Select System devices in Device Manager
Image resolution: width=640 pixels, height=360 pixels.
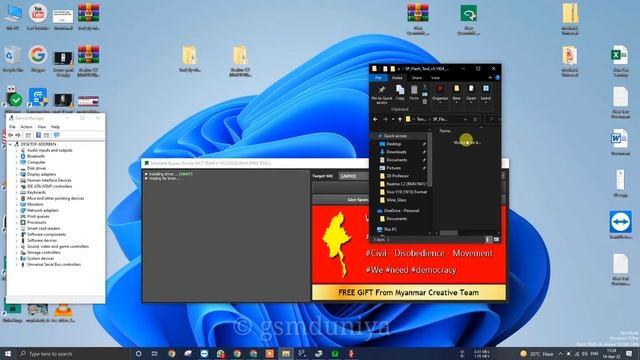click(40, 258)
